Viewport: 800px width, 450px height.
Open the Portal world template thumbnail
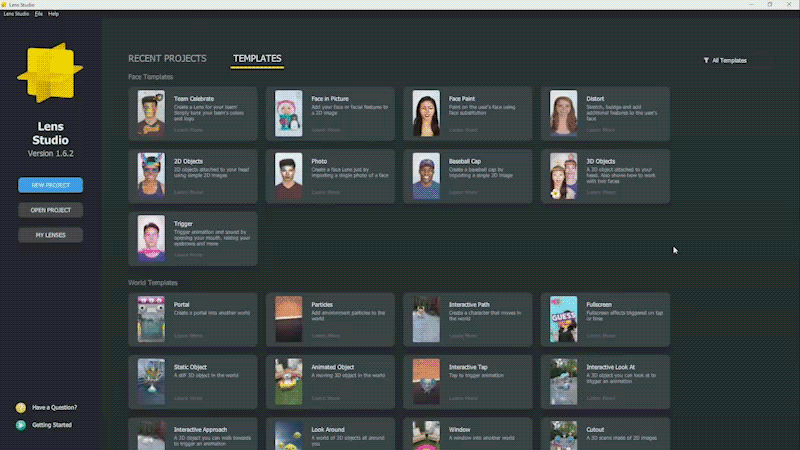click(151, 319)
